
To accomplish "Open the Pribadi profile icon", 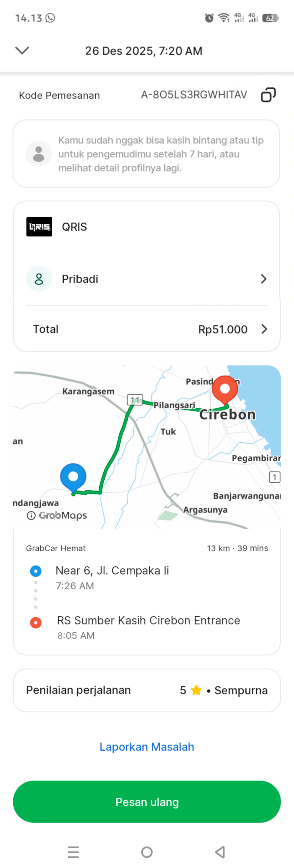I will (39, 279).
